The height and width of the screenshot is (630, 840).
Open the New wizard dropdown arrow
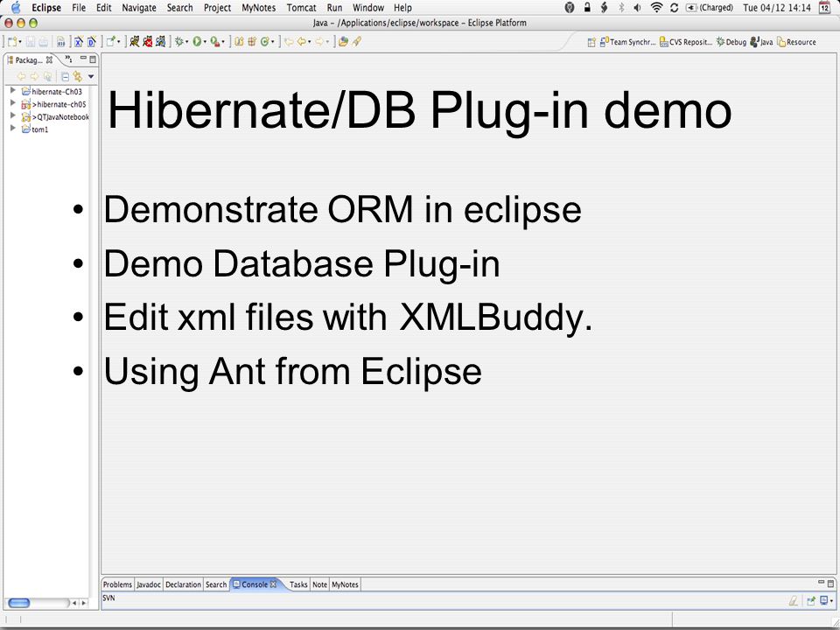(x=20, y=42)
